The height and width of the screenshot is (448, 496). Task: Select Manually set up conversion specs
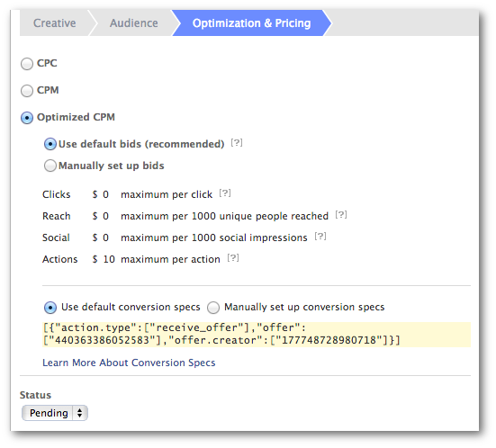(213, 308)
